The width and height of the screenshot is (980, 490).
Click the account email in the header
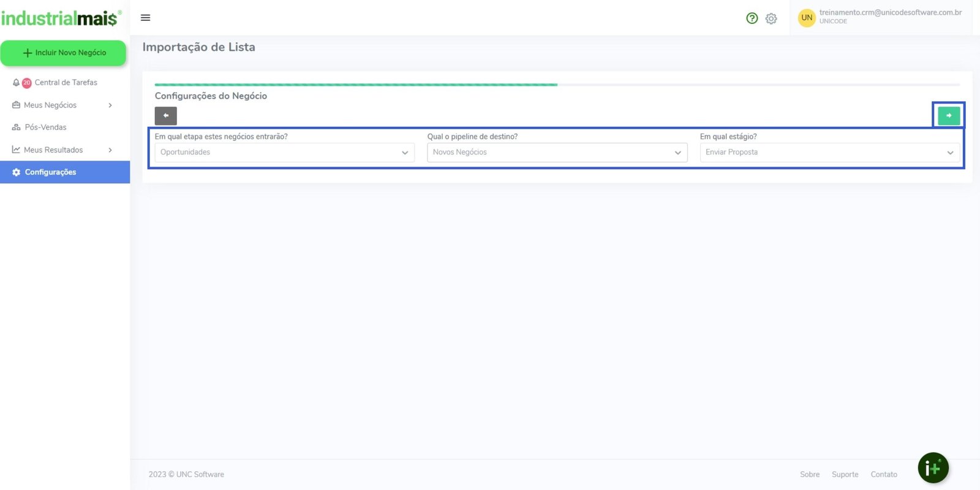(x=890, y=12)
